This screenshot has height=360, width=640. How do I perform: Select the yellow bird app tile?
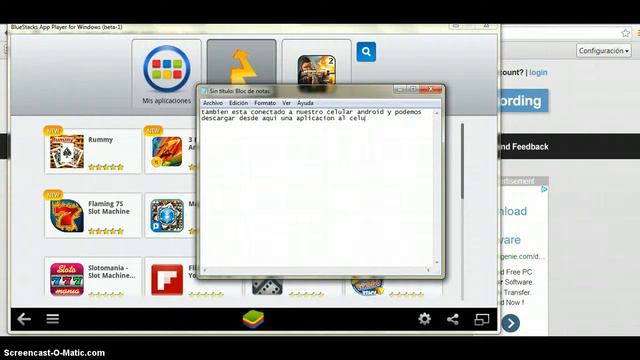click(x=242, y=62)
